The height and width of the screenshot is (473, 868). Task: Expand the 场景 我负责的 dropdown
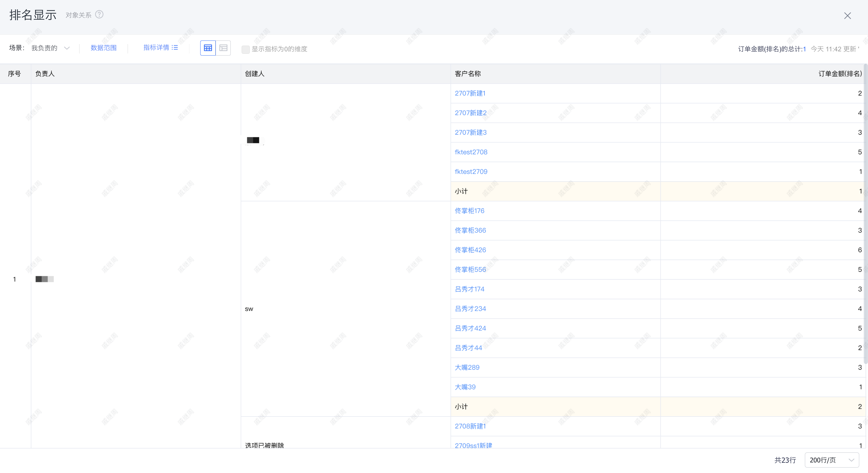click(50, 48)
